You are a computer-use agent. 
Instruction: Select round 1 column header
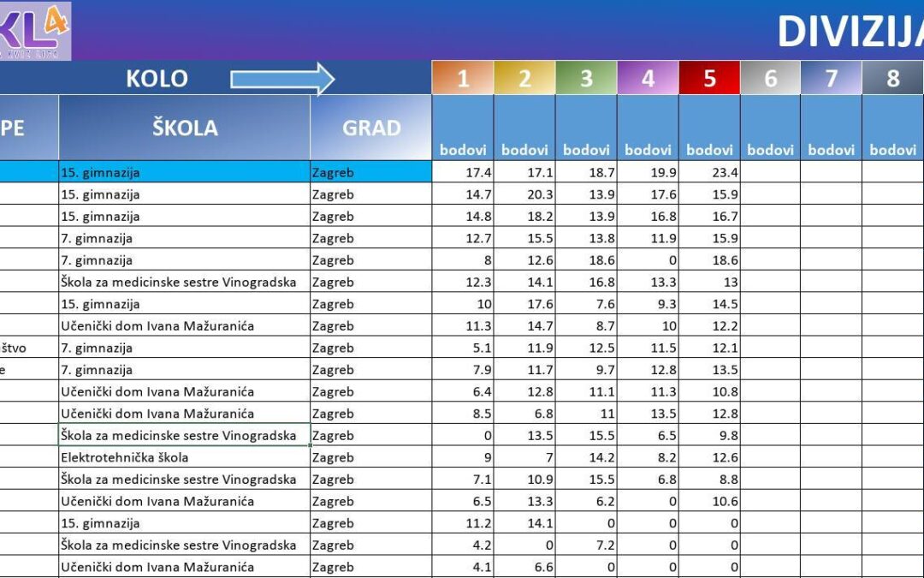(x=463, y=78)
